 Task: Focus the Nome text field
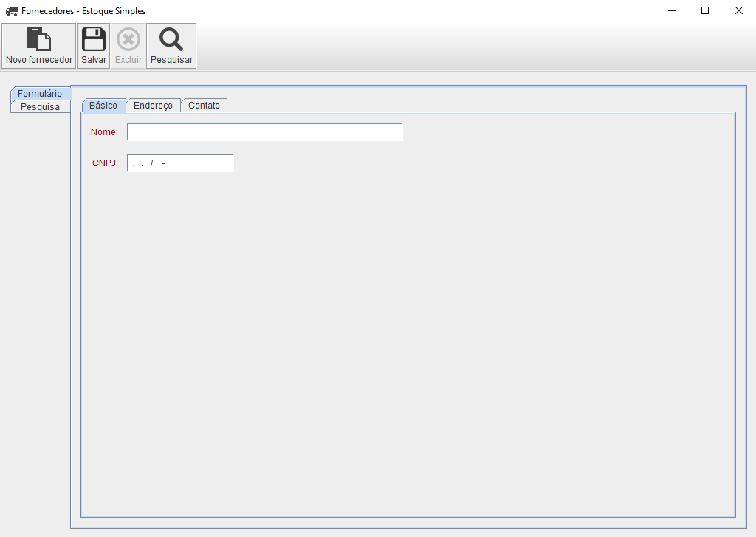point(264,132)
